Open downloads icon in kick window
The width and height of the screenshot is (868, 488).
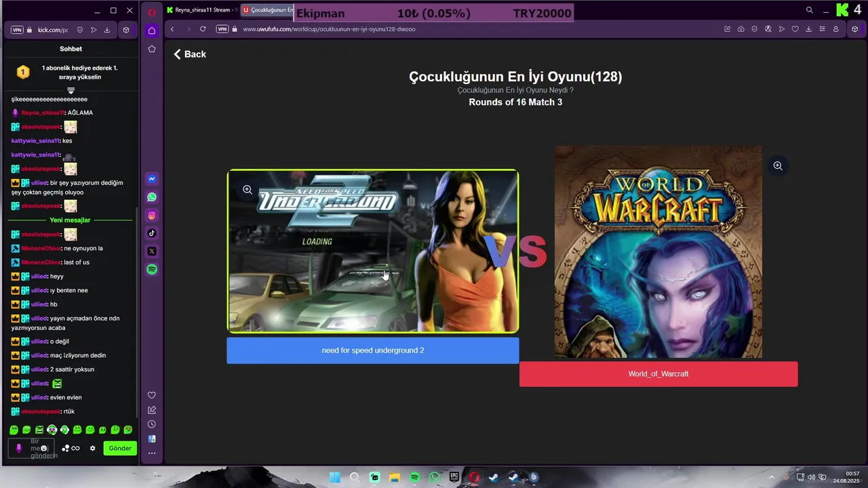tap(107, 30)
